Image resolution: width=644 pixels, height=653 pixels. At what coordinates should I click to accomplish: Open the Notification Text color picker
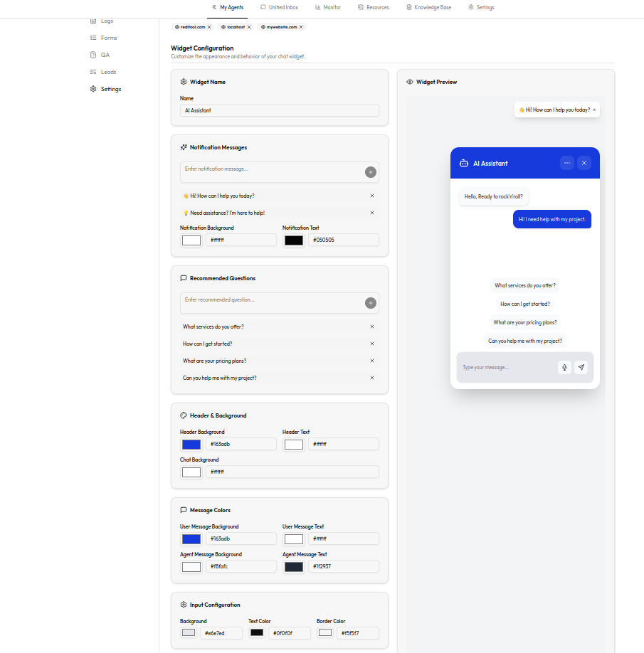[x=294, y=240]
